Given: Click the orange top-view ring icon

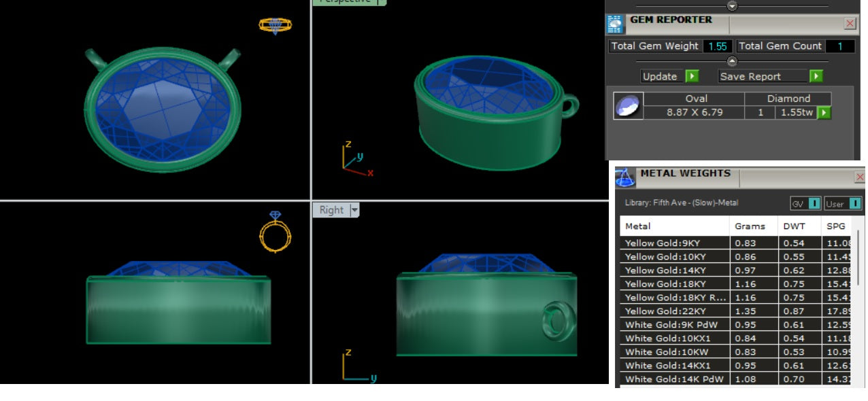Looking at the screenshot, I should 276,25.
